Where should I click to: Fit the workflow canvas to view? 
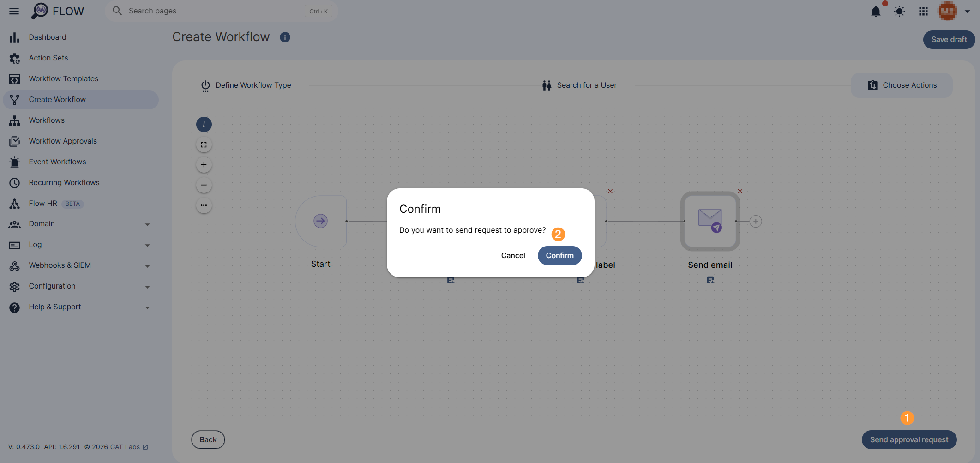(x=204, y=145)
